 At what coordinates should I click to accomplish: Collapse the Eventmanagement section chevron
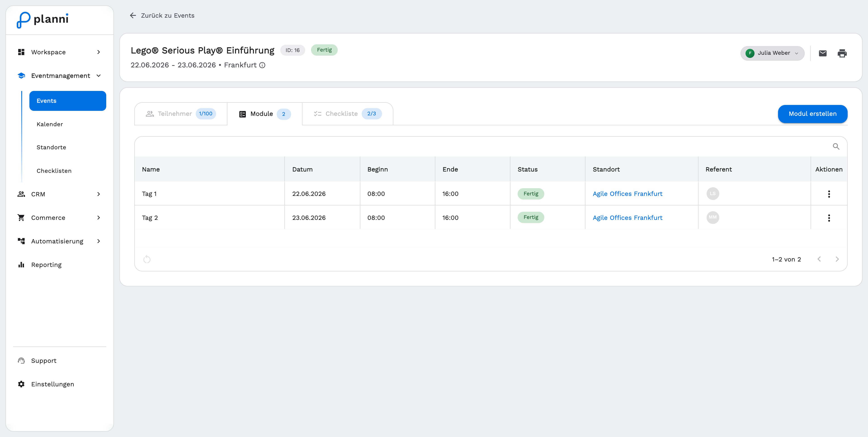(x=98, y=76)
